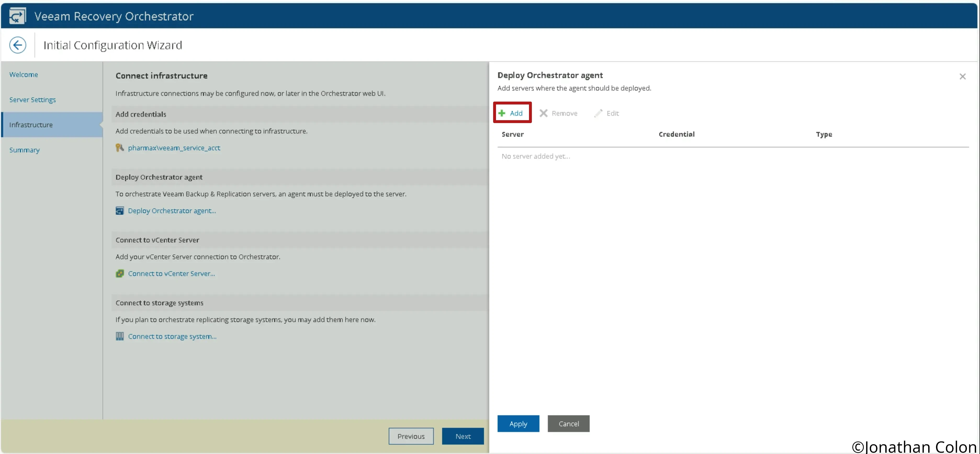Click the Edit server button label

pos(612,113)
